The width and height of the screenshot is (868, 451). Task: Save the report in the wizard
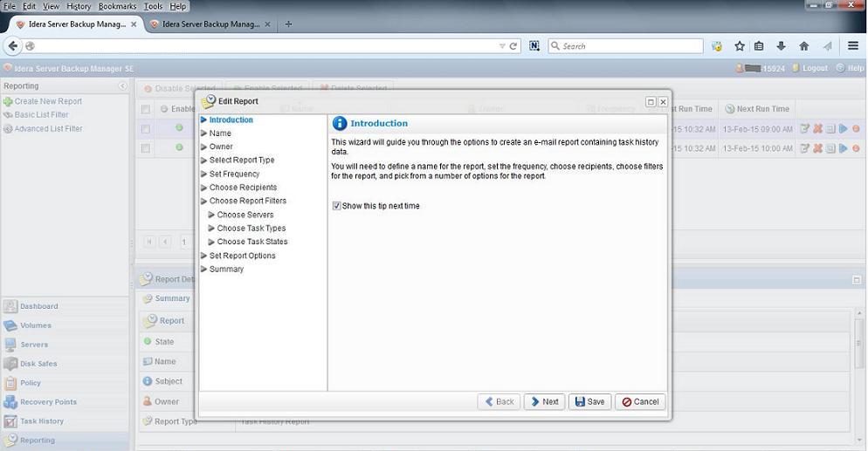[x=589, y=402]
